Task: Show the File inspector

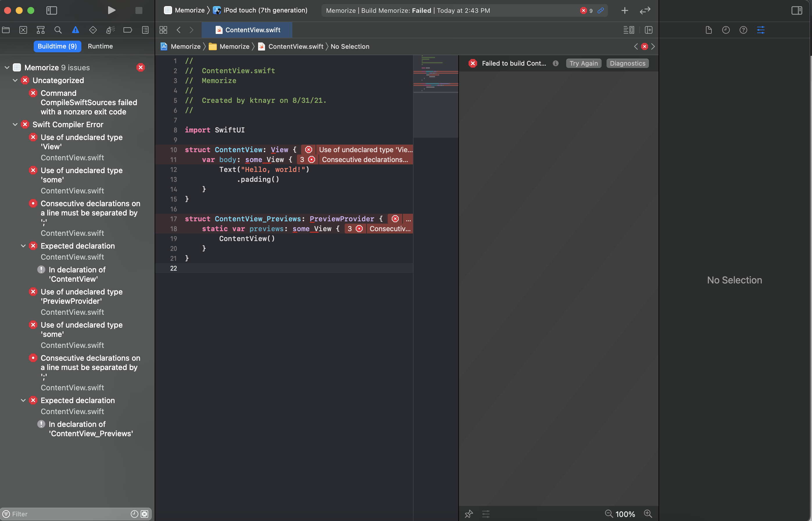Action: pos(709,30)
